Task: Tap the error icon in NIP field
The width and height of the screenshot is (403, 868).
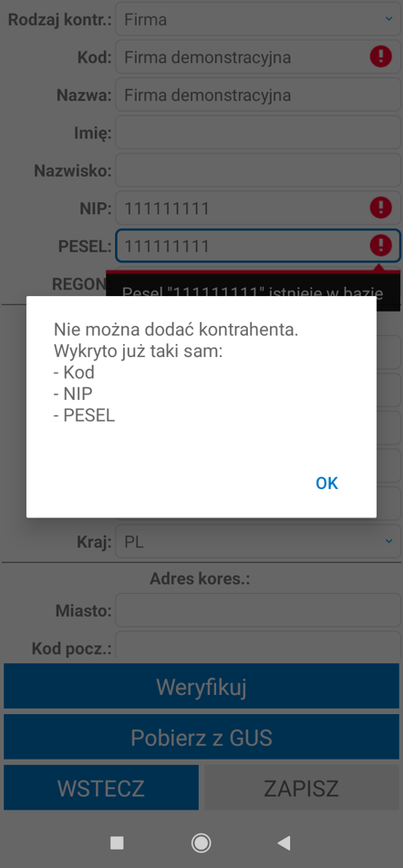Action: [381, 208]
